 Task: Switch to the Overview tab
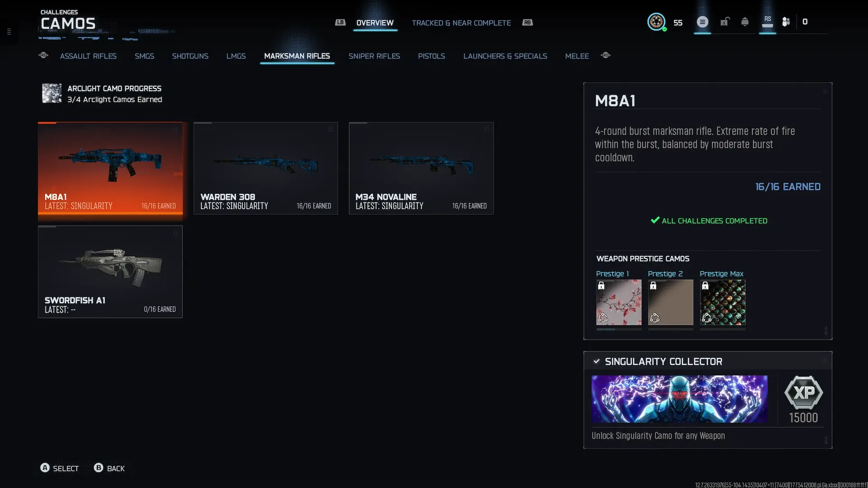[375, 23]
